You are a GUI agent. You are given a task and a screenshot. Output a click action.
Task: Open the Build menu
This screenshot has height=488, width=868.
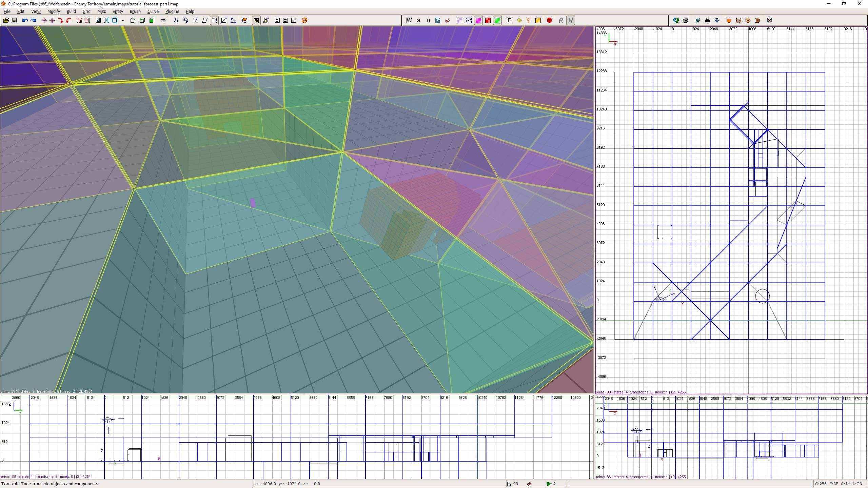tap(71, 11)
